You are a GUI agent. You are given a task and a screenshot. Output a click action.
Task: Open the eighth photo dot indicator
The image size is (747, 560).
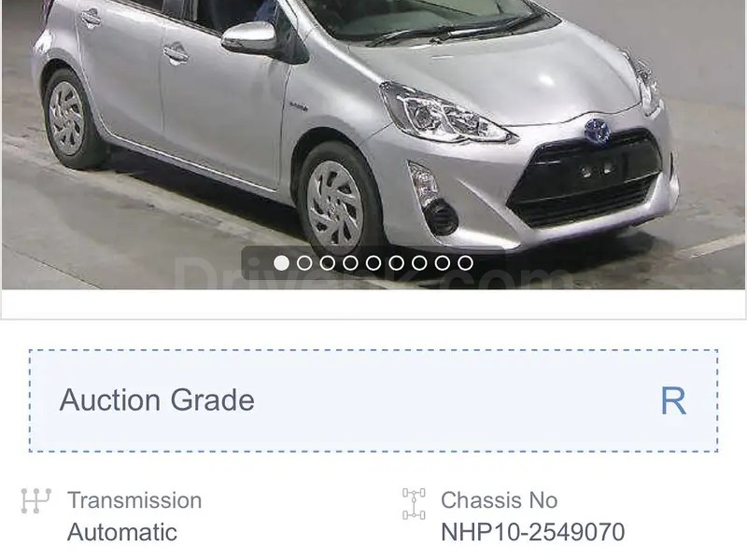click(x=442, y=263)
